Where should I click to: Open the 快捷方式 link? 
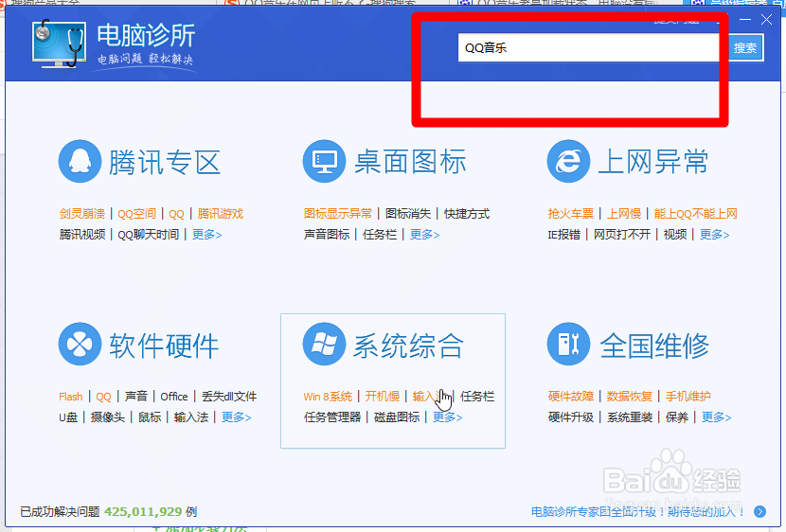467,214
